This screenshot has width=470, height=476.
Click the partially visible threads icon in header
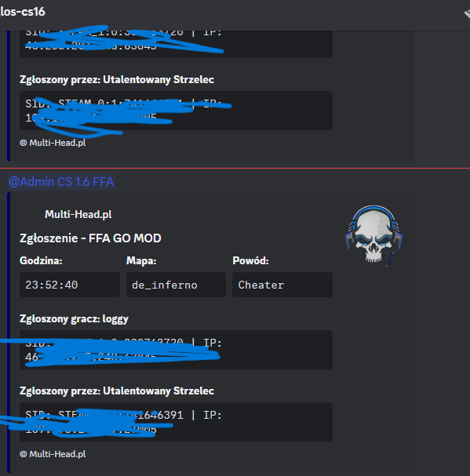(x=468, y=14)
